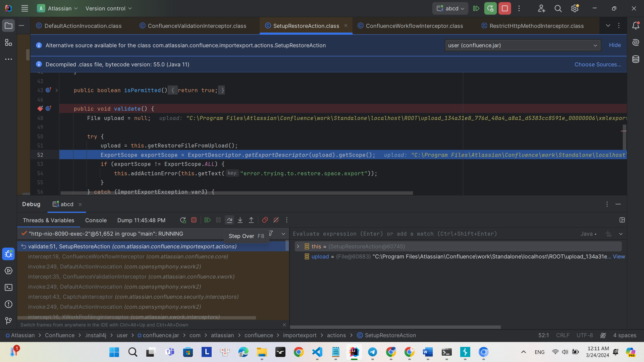Open the abcd run configuration dropdown
Screen dimensions: 644x362
click(x=450, y=9)
